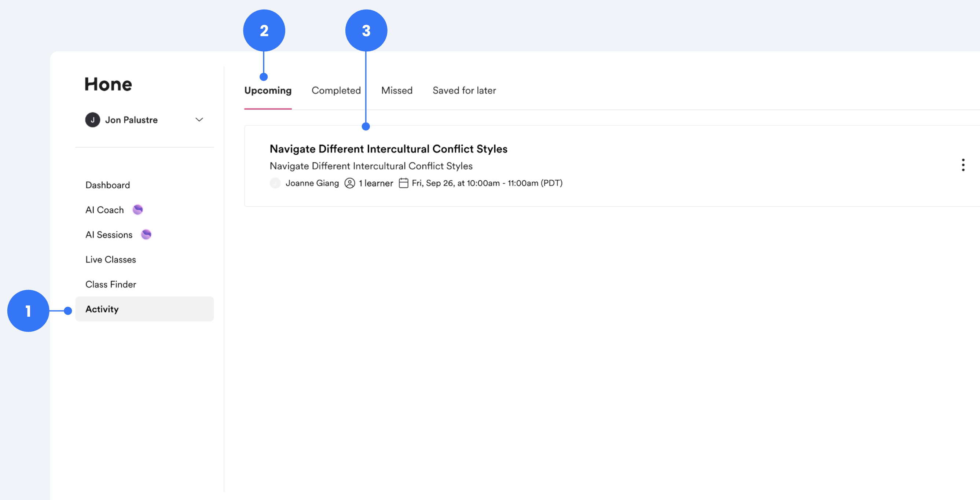The height and width of the screenshot is (500, 980).
Task: Click the purple orb beside AI Coach
Action: pyautogui.click(x=137, y=210)
